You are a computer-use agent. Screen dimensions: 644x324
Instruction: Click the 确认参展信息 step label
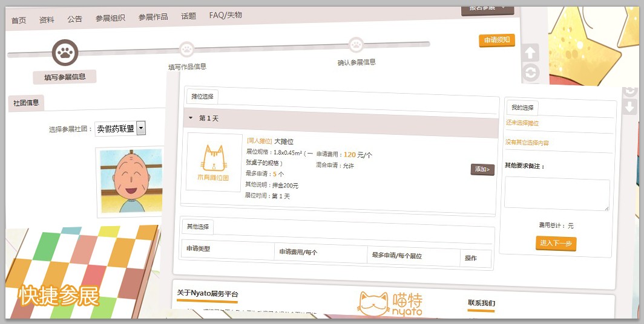click(x=356, y=62)
